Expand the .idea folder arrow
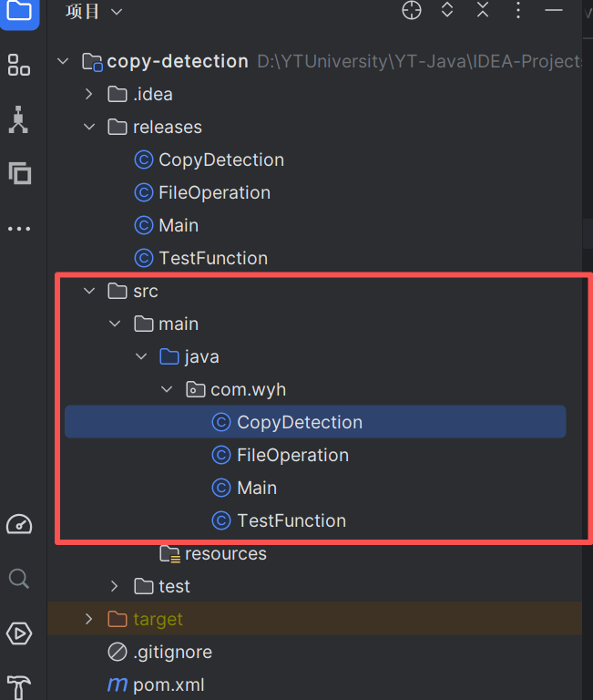Image resolution: width=593 pixels, height=700 pixels. click(x=88, y=94)
